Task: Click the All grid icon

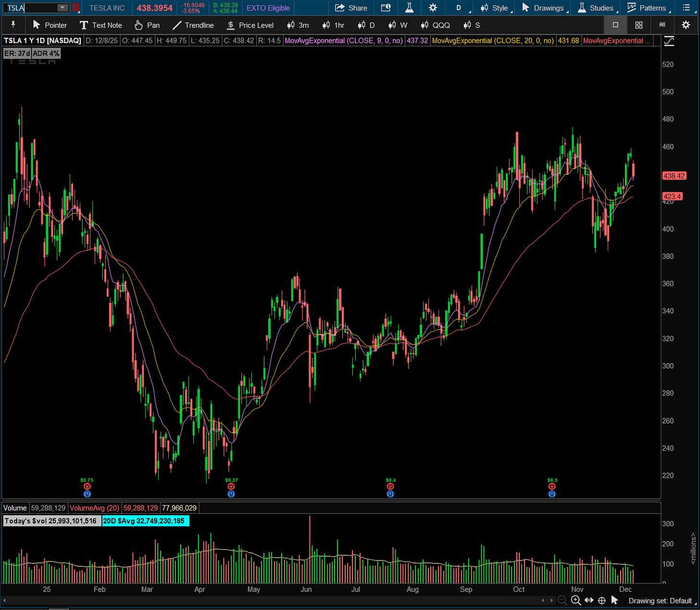Action: coord(662,25)
